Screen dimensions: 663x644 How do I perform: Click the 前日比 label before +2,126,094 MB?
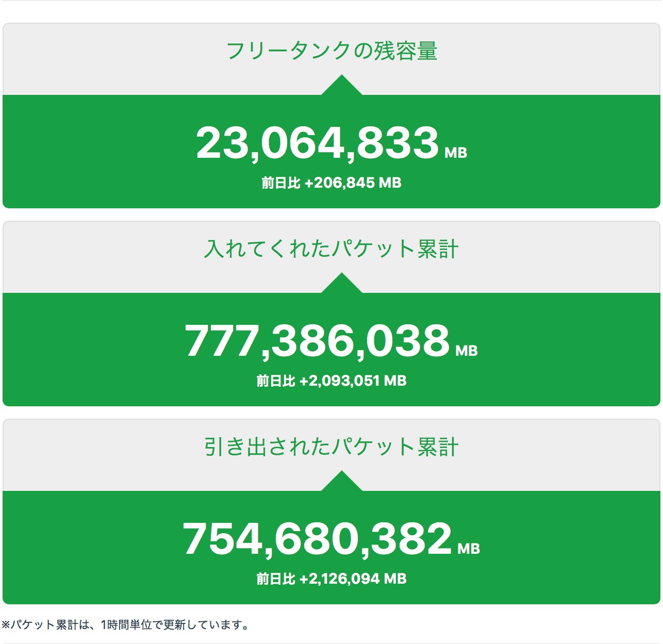pos(275,579)
